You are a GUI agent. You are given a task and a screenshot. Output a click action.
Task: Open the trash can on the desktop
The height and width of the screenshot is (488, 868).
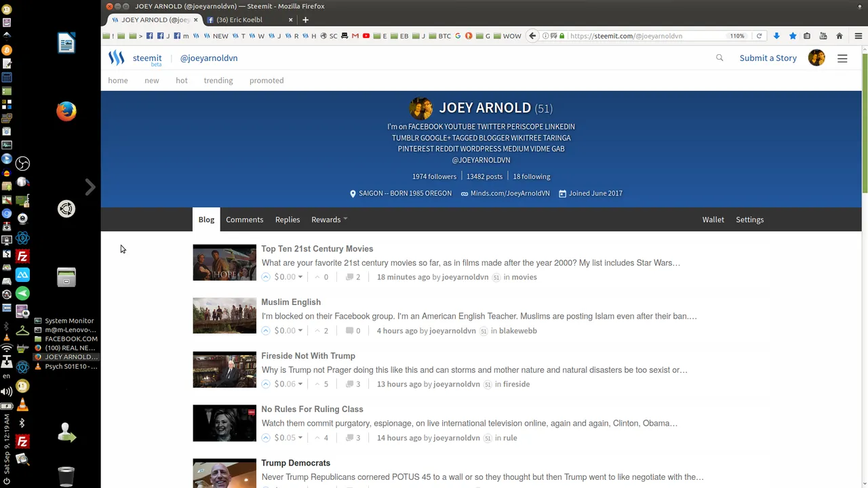click(x=66, y=476)
